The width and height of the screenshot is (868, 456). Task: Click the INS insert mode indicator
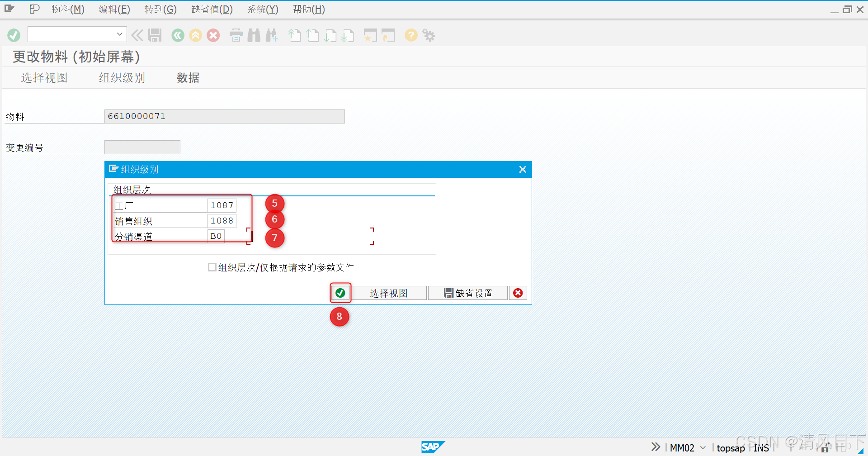(x=761, y=448)
